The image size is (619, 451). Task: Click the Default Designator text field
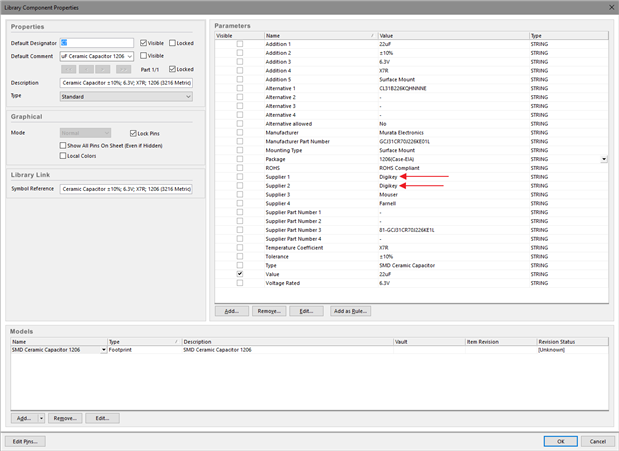coord(97,43)
